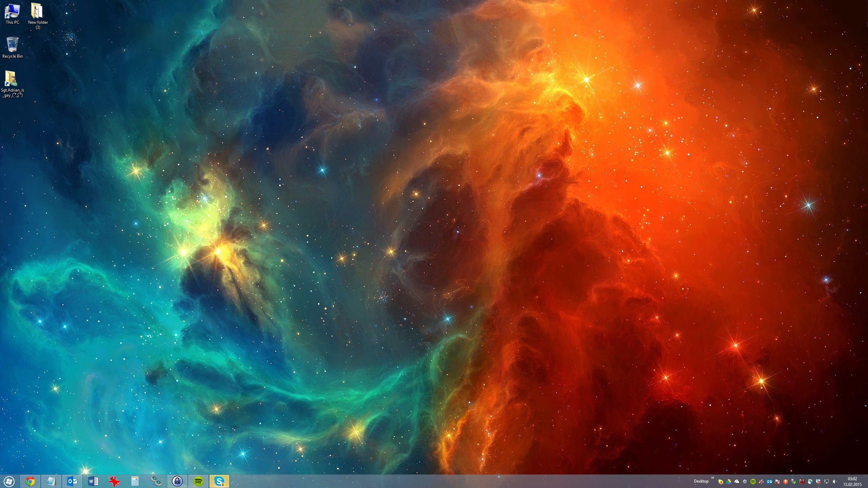Open the Windows Start button
The width and height of the screenshot is (868, 488).
9,481
